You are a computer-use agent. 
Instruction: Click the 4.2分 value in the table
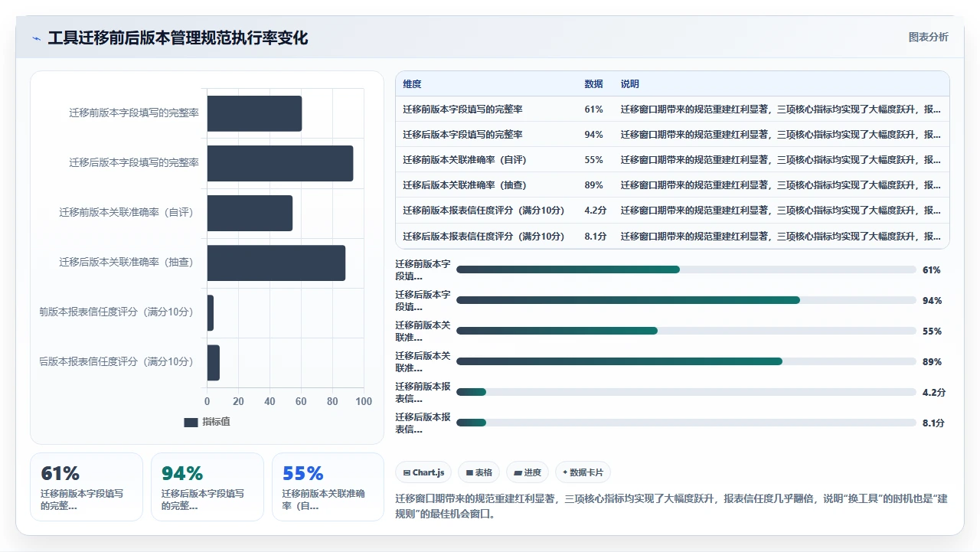click(596, 211)
